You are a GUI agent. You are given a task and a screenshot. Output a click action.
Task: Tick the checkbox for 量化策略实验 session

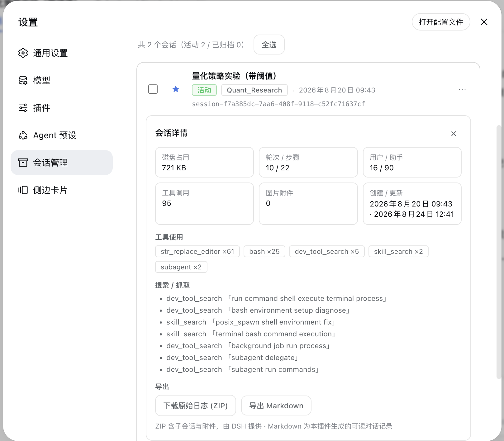[153, 89]
